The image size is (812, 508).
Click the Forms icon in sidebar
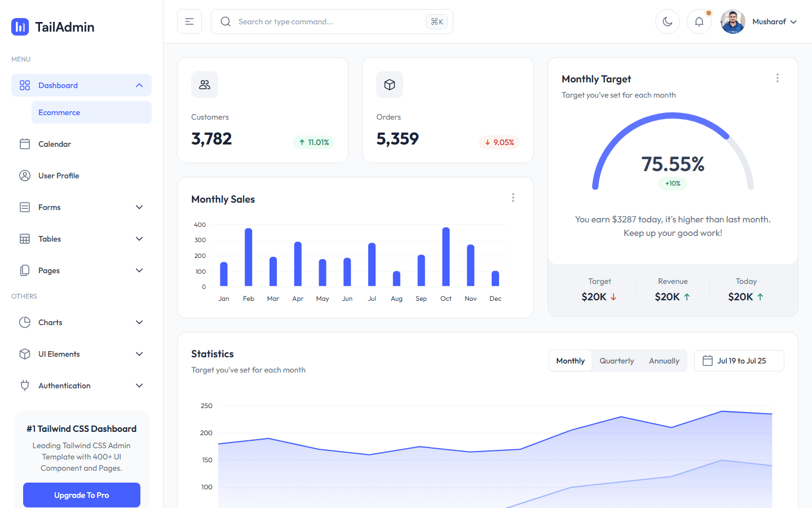25,207
